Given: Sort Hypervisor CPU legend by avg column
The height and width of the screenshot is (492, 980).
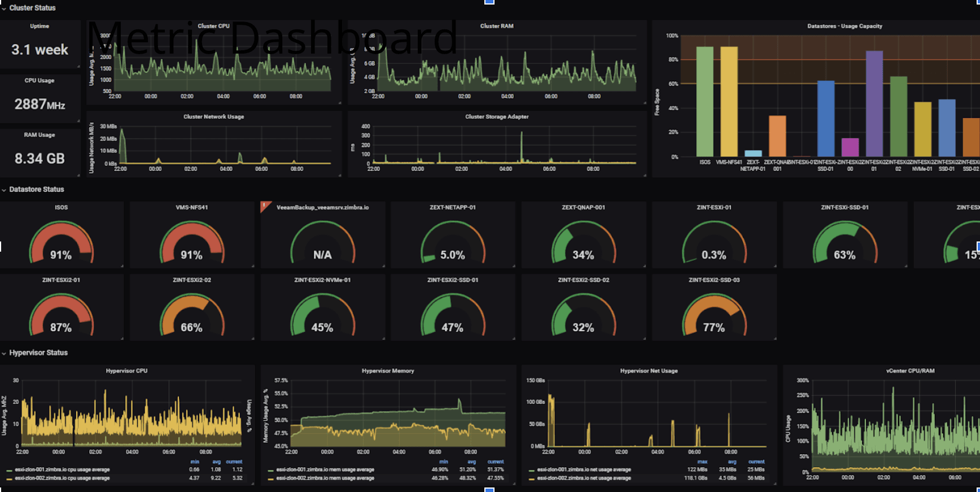Looking at the screenshot, I should 216,462.
